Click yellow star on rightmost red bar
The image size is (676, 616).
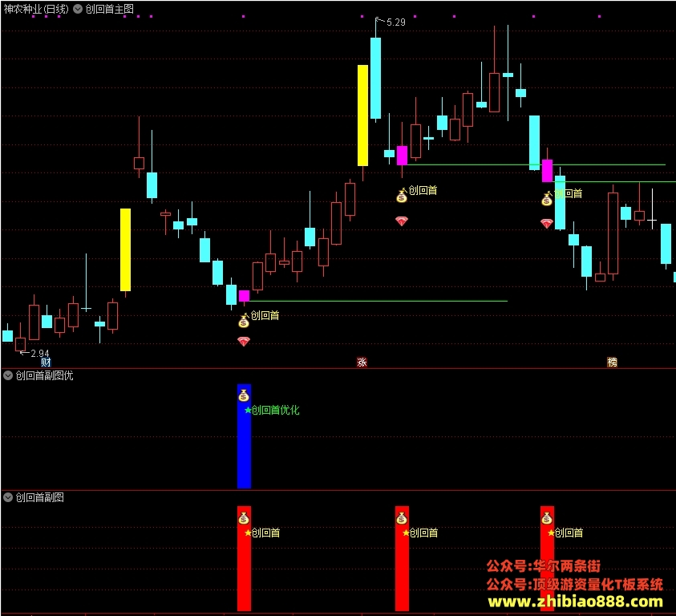pyautogui.click(x=551, y=533)
